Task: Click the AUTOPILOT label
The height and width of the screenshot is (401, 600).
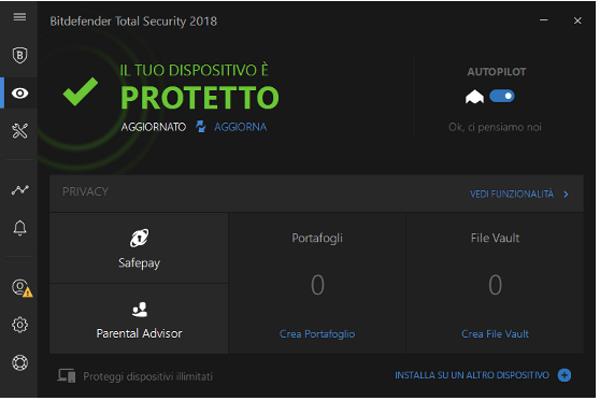Action: [x=496, y=72]
